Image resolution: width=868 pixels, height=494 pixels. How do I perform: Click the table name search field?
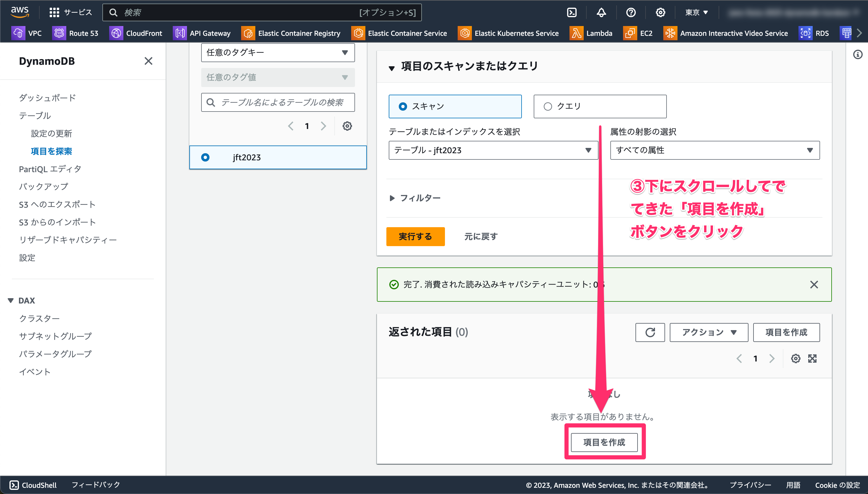pos(278,102)
